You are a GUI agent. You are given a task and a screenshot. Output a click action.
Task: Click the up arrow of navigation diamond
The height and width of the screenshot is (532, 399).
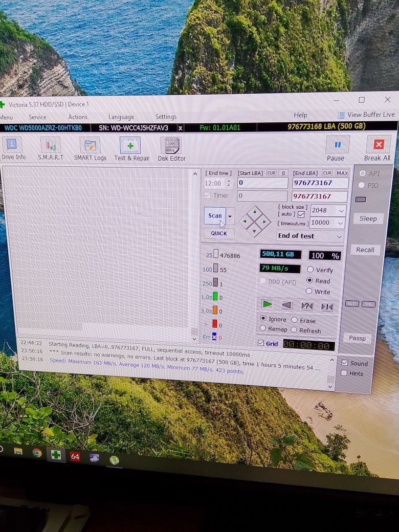pos(255,212)
